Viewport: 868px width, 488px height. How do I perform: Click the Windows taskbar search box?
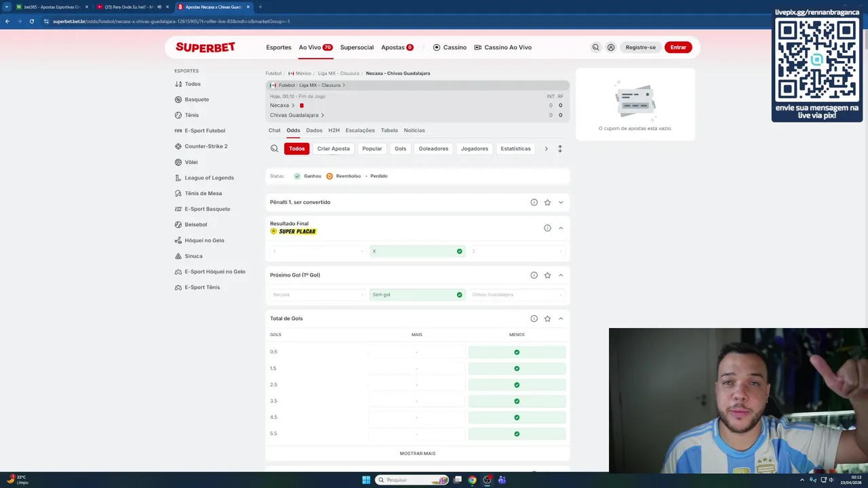(412, 480)
